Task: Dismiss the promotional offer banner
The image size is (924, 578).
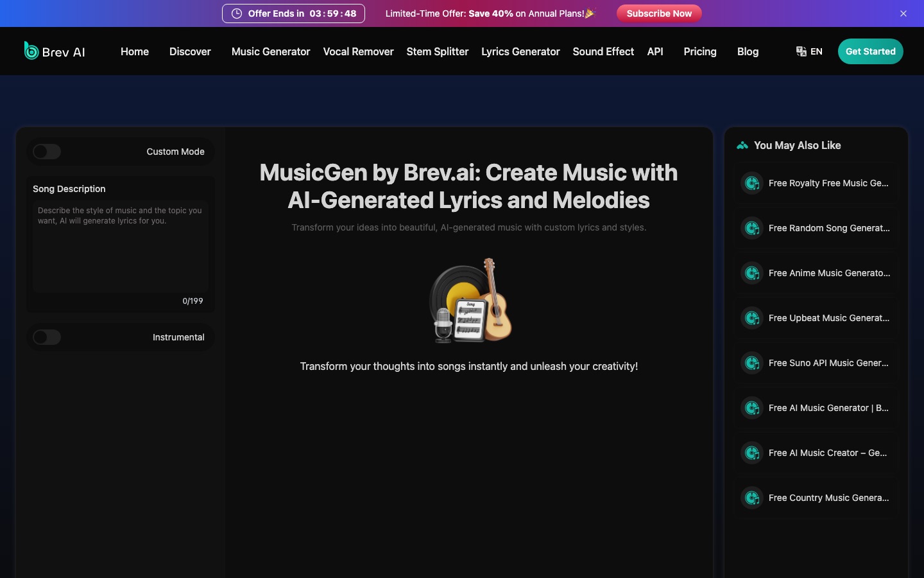Action: (903, 13)
